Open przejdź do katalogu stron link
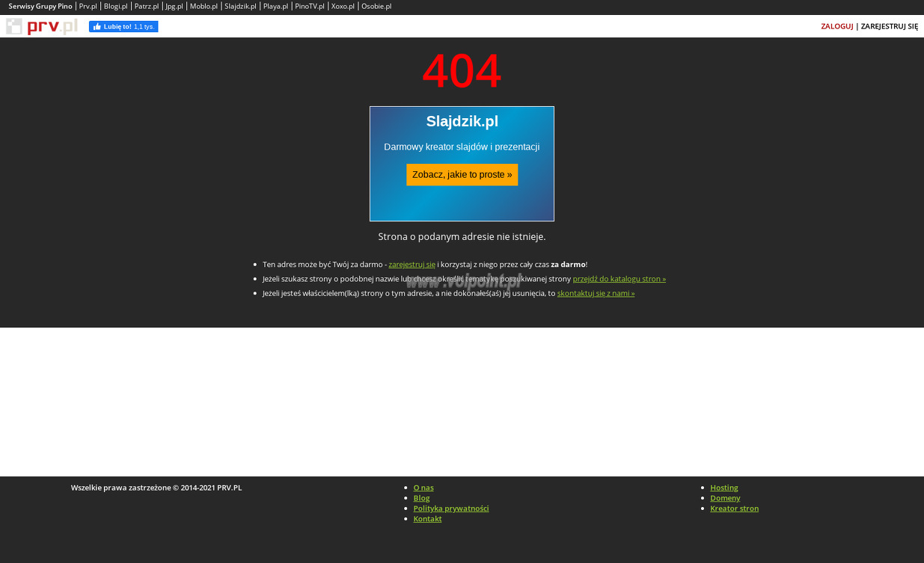The image size is (924, 563). click(619, 279)
